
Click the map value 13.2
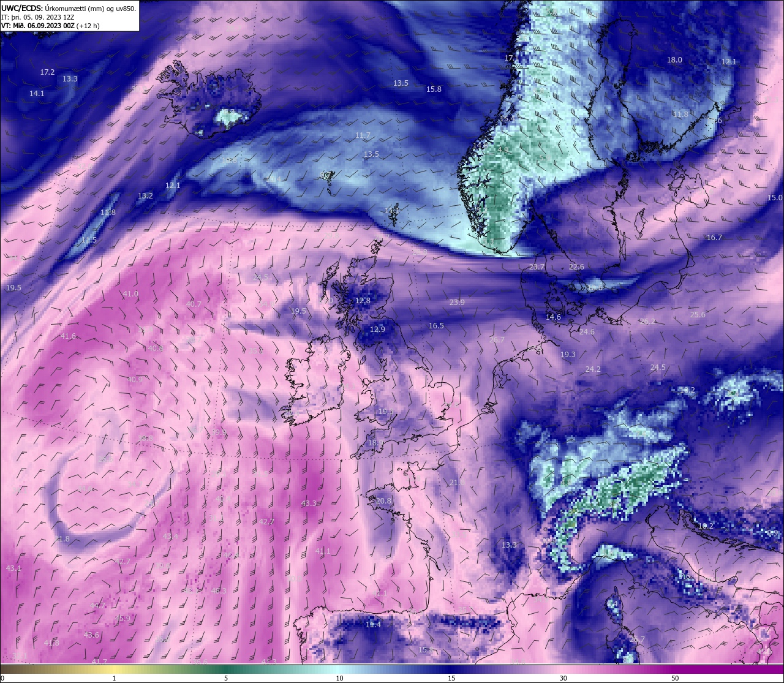(x=145, y=196)
